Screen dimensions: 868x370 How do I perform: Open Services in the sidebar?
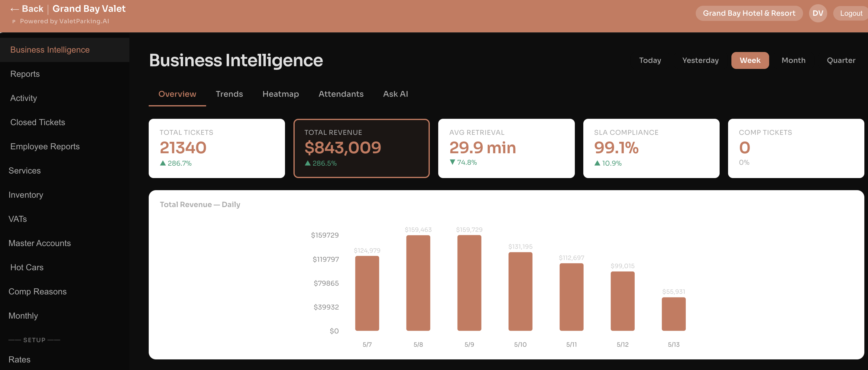(x=65, y=171)
